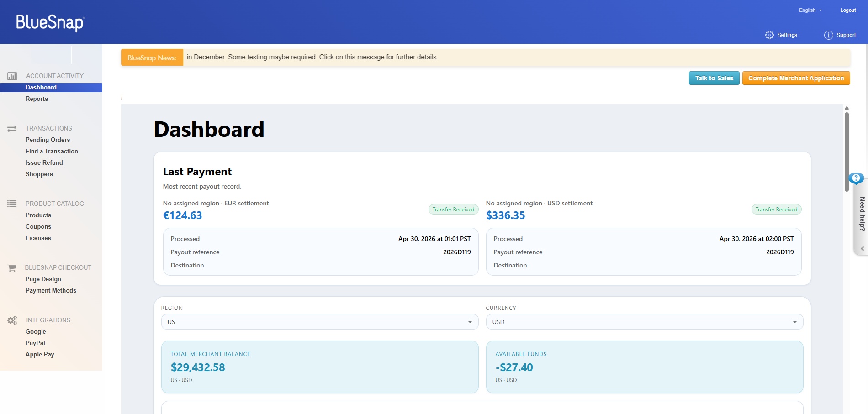Click the BlueSnap News message text
This screenshot has width=868, height=414.
(x=312, y=57)
